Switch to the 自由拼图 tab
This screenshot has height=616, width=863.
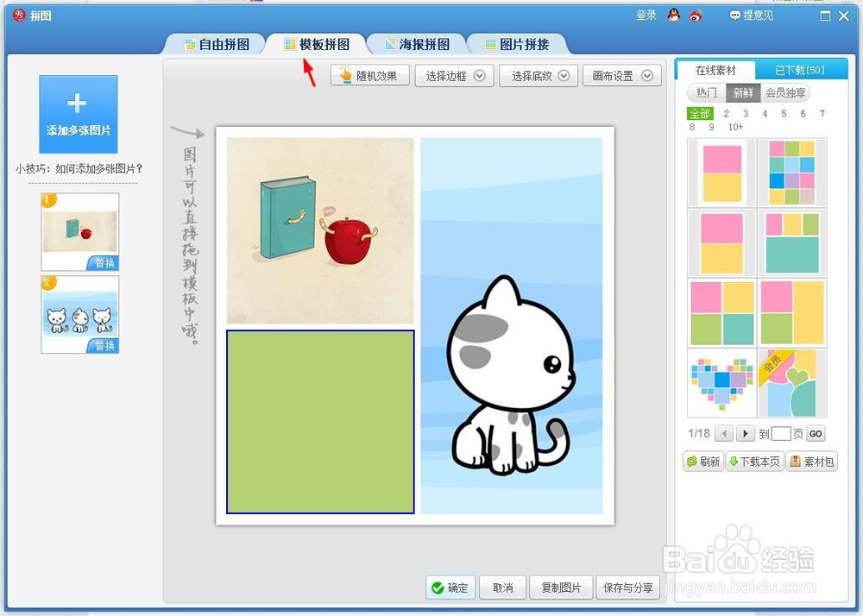pyautogui.click(x=217, y=45)
